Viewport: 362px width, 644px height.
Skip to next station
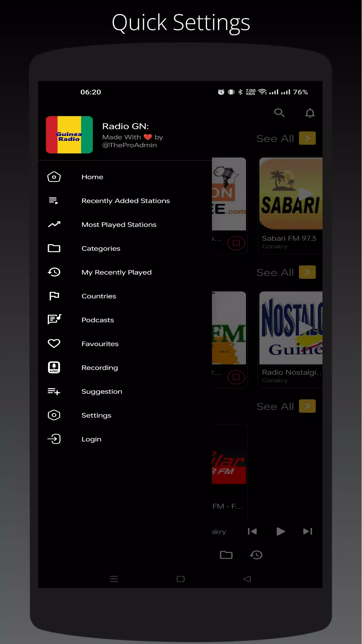(307, 531)
